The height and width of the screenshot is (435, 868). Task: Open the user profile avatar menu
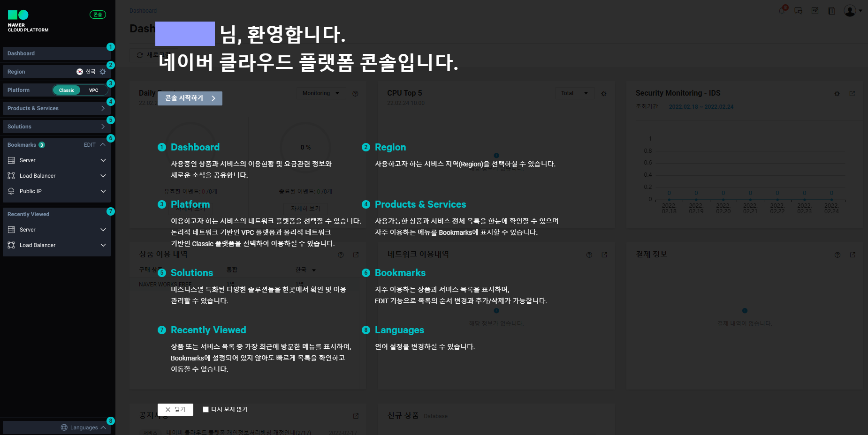point(853,11)
